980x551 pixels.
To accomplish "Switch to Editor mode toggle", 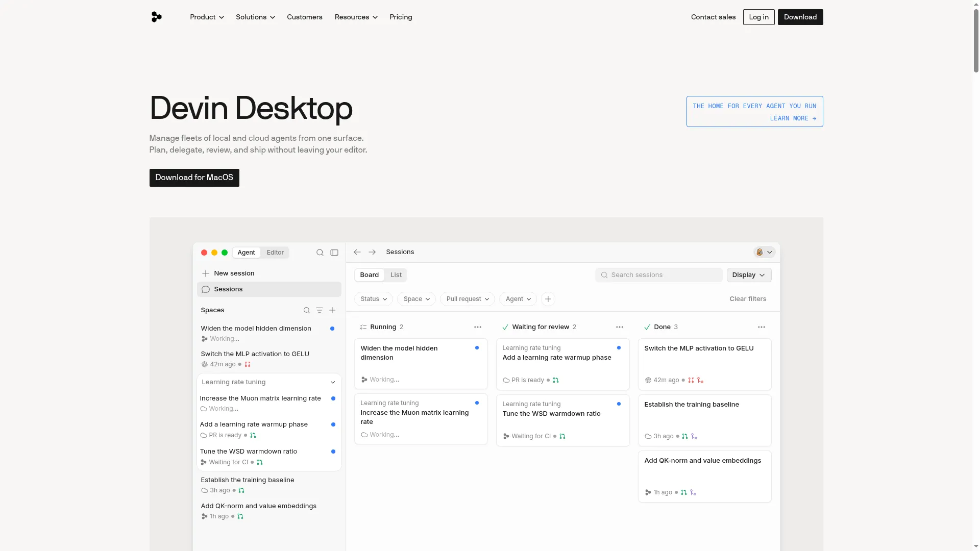I will (x=275, y=253).
